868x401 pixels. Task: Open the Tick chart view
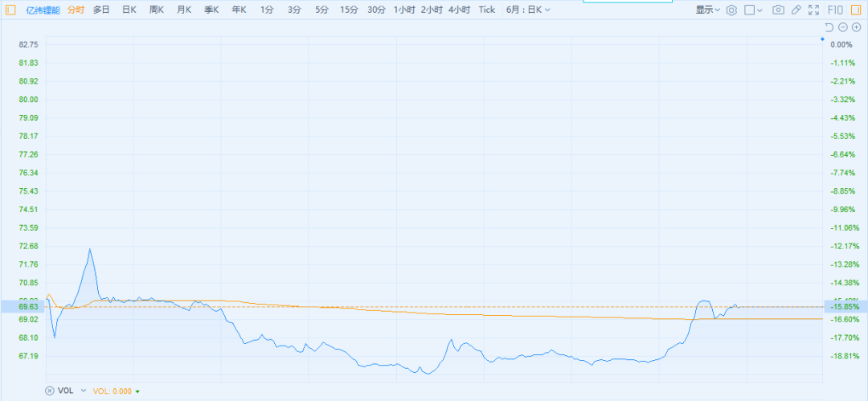coord(487,10)
